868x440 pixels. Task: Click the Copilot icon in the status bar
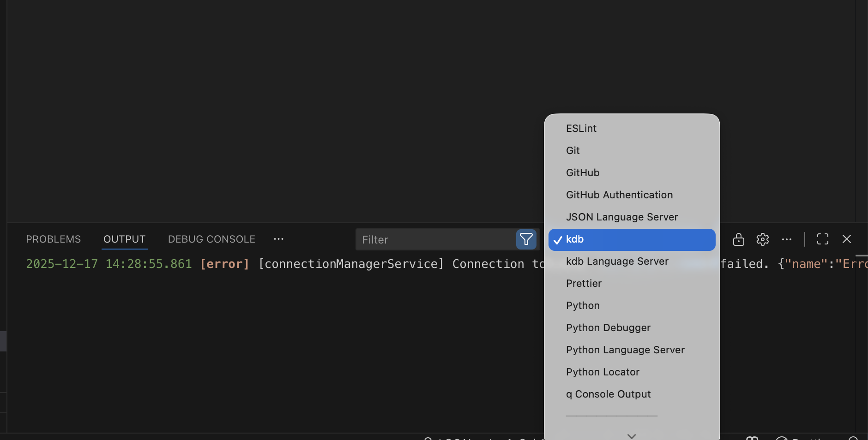[x=753, y=437]
